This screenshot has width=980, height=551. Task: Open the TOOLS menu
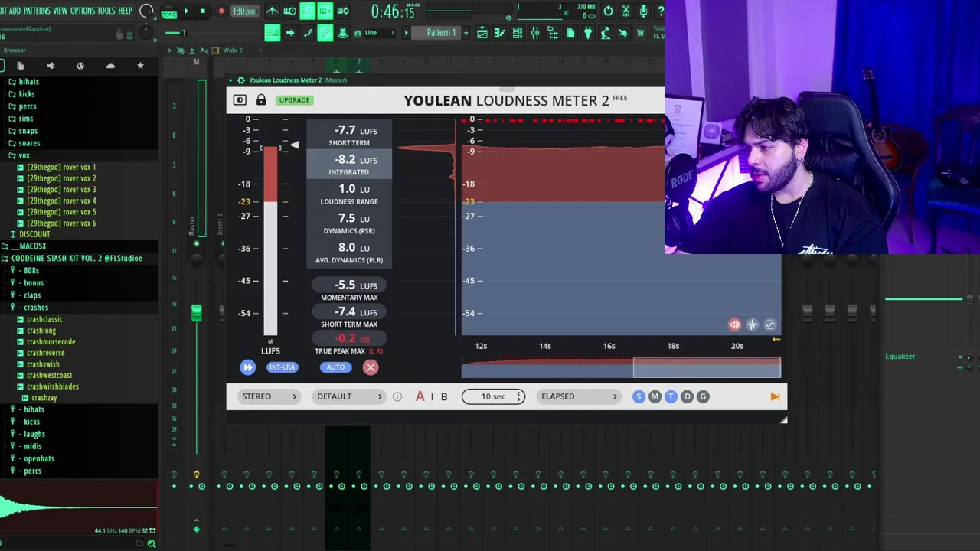click(106, 11)
